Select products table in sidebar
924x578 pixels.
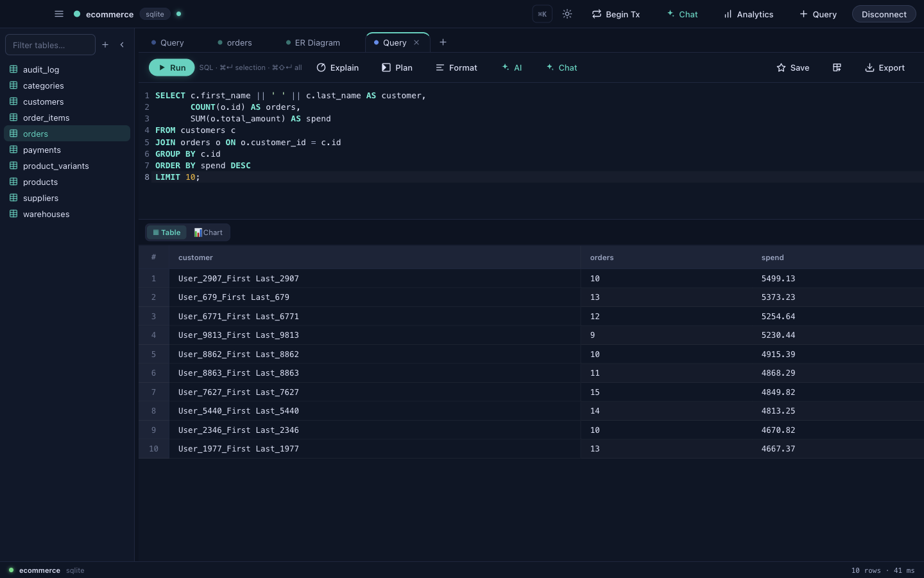(67, 182)
